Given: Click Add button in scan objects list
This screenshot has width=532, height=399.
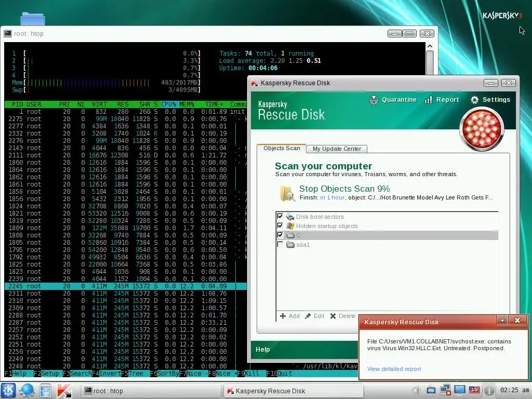Looking at the screenshot, I should click(x=290, y=316).
